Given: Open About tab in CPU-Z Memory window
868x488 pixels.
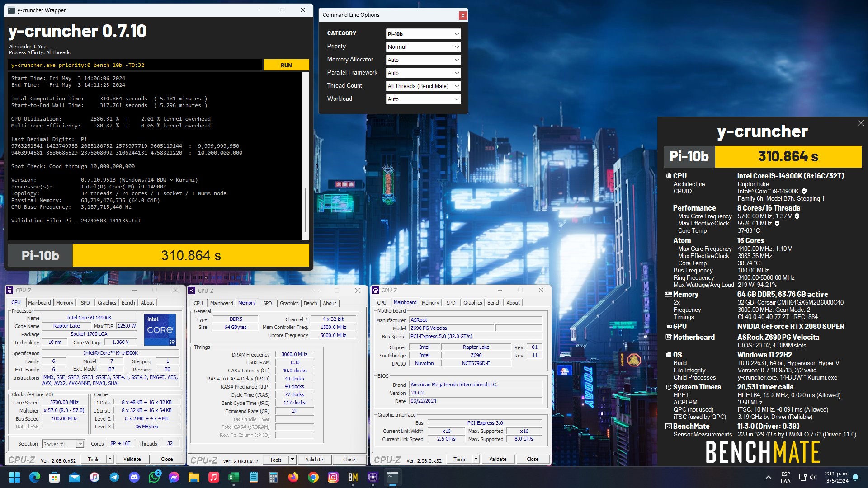Looking at the screenshot, I should (330, 303).
